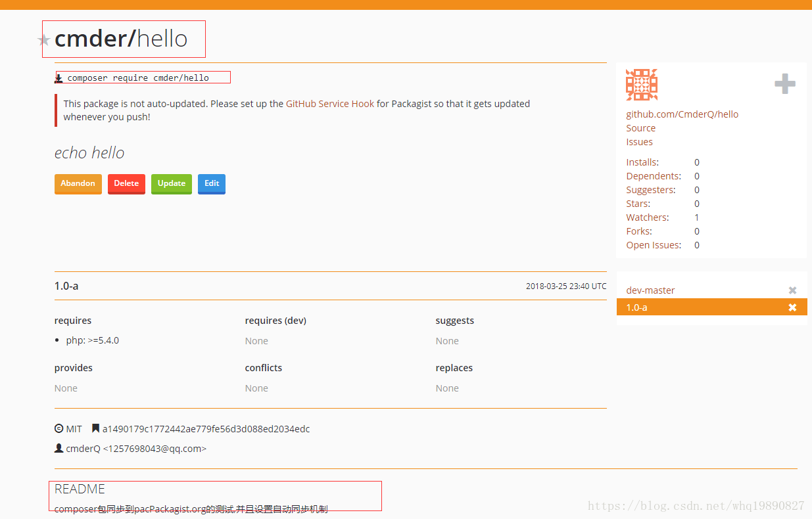Click the 2018-03-25 23:40 UTC timestamp

click(x=566, y=286)
